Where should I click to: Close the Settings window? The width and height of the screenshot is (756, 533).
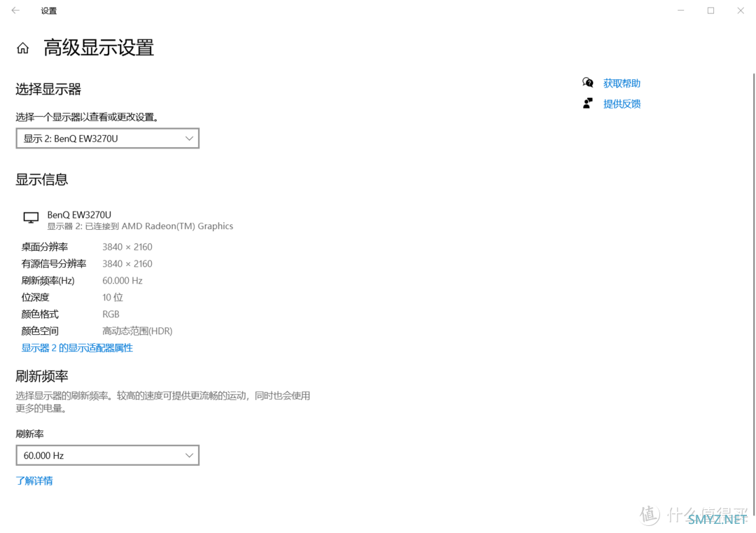(x=741, y=10)
